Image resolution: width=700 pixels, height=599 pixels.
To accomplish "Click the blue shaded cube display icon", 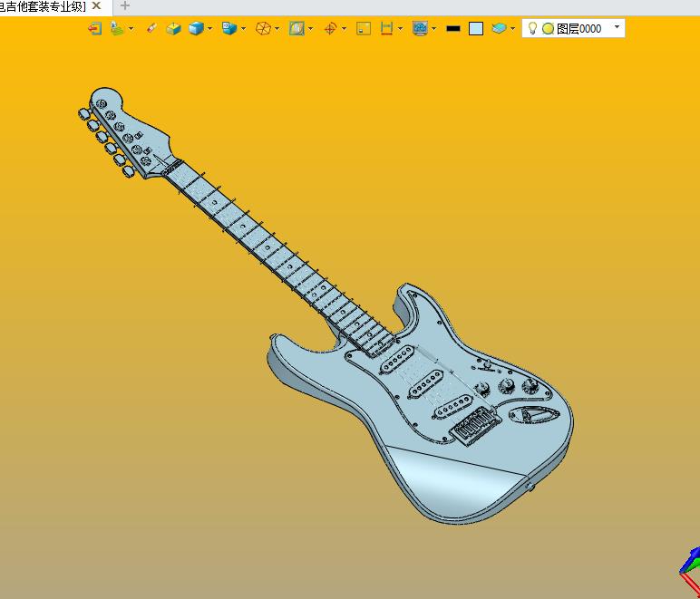I will click(x=196, y=28).
